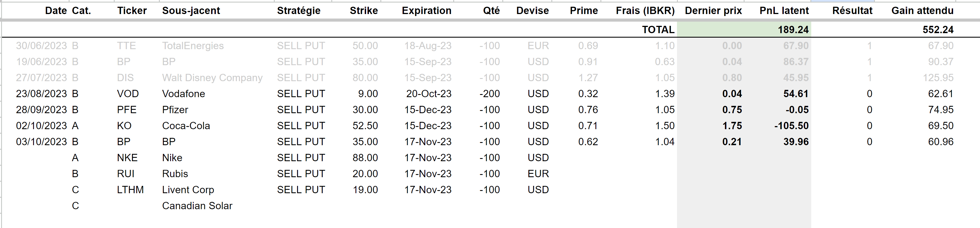
Task: Select the Pfizer Dernier prix 0.75 cell
Action: 732,110
